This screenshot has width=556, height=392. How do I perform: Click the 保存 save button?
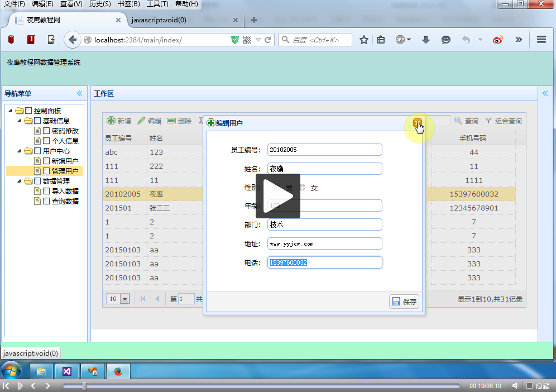point(404,302)
